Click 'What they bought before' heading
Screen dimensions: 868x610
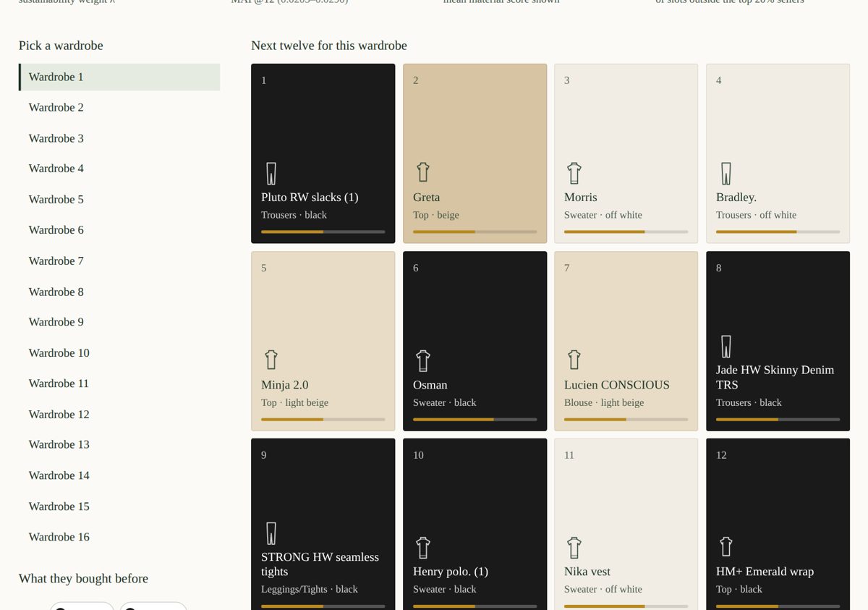pos(83,579)
